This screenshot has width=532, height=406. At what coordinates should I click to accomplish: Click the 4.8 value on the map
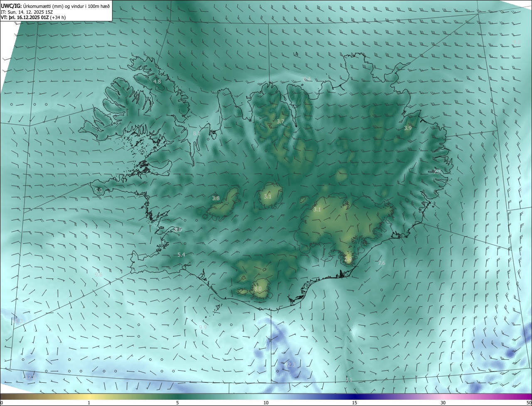(x=157, y=82)
